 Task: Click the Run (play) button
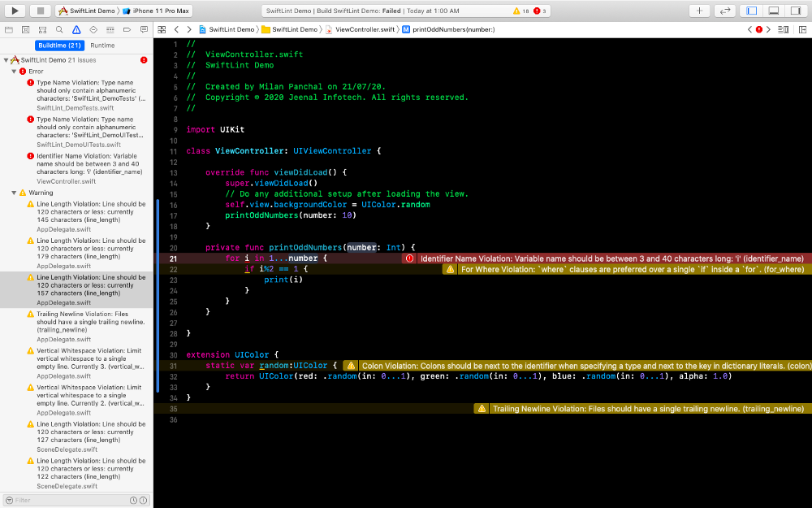15,11
